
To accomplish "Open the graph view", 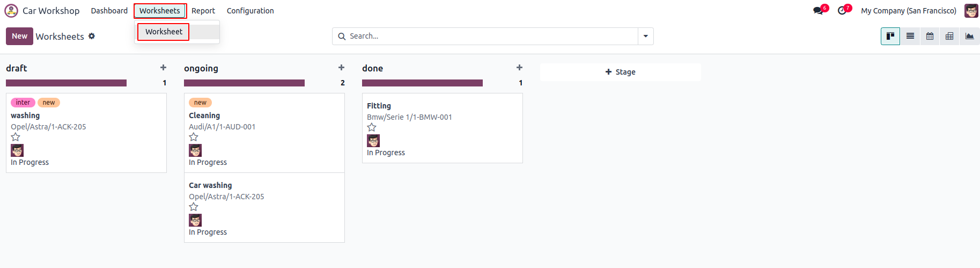I will 969,36.
